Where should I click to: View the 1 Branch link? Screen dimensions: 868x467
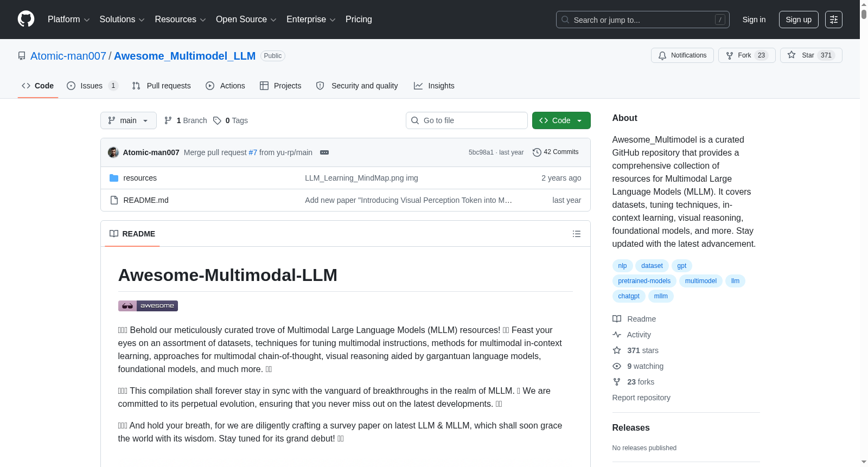pos(186,120)
